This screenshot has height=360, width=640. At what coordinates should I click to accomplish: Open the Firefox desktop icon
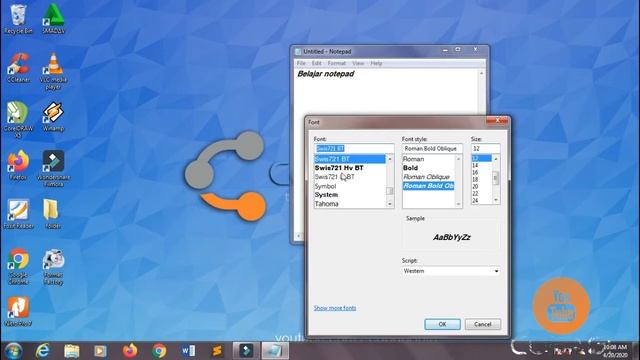pyautogui.click(x=18, y=165)
